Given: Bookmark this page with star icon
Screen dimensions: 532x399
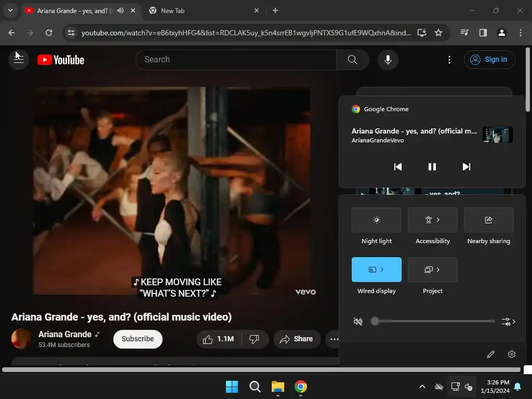Looking at the screenshot, I should (438, 33).
